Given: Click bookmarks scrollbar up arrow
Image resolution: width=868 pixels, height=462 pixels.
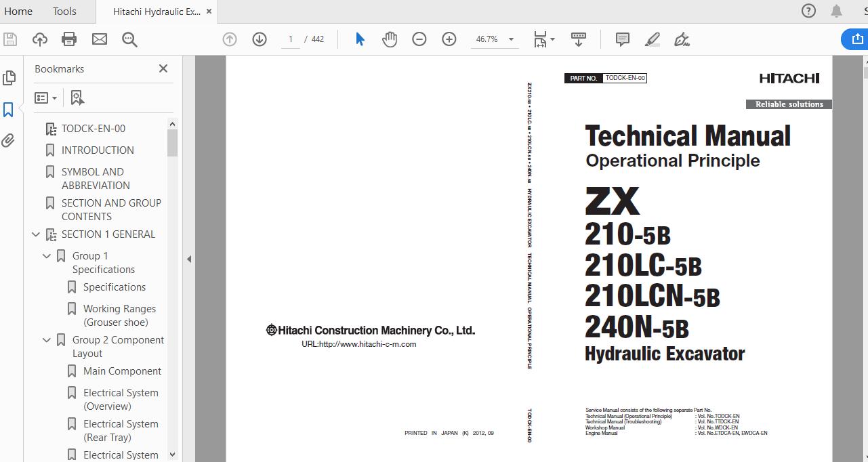Looking at the screenshot, I should click(x=172, y=124).
